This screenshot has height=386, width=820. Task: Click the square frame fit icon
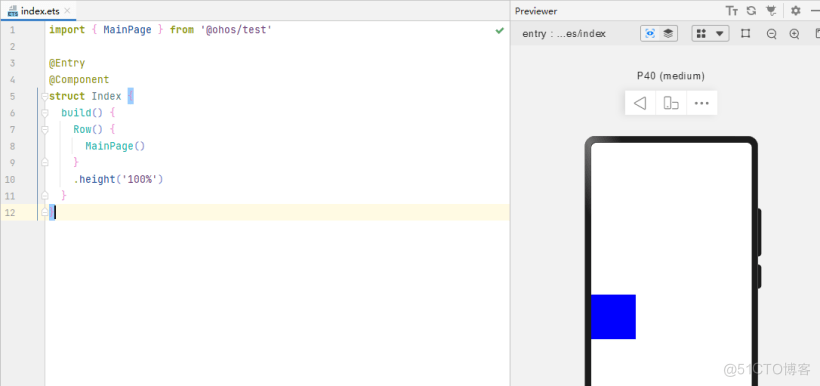coord(746,33)
